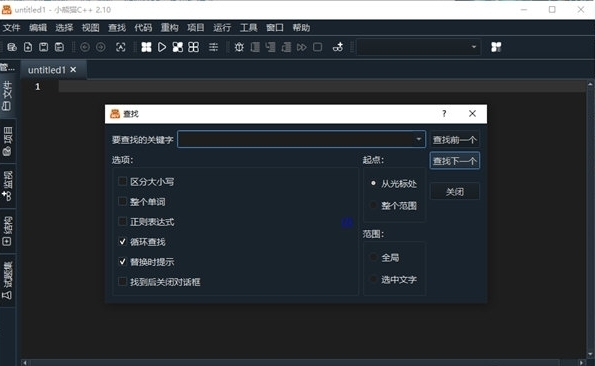Click the icon right of compiler-set combo

[x=496, y=47]
